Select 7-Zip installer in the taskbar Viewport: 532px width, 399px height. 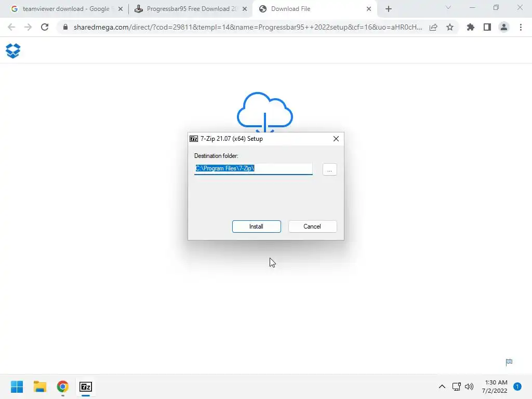(x=86, y=387)
